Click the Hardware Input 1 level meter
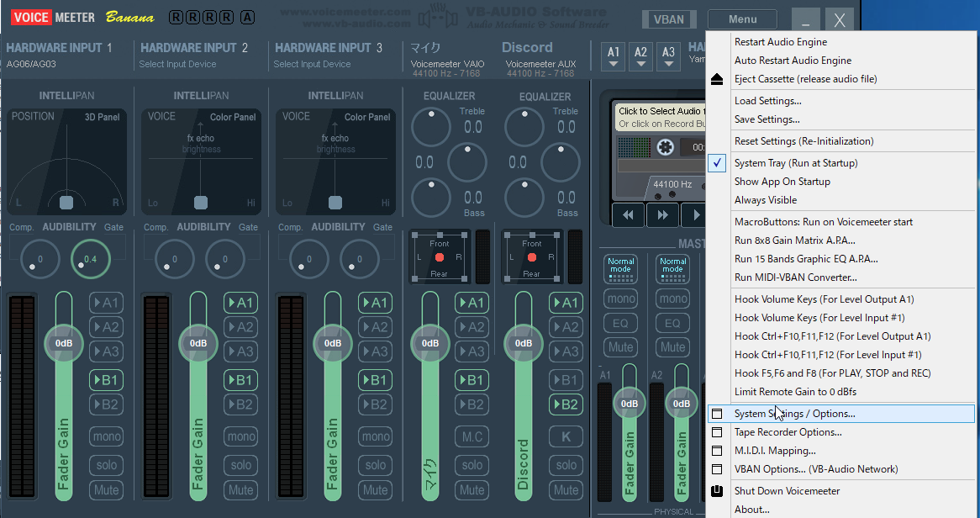 22,397
